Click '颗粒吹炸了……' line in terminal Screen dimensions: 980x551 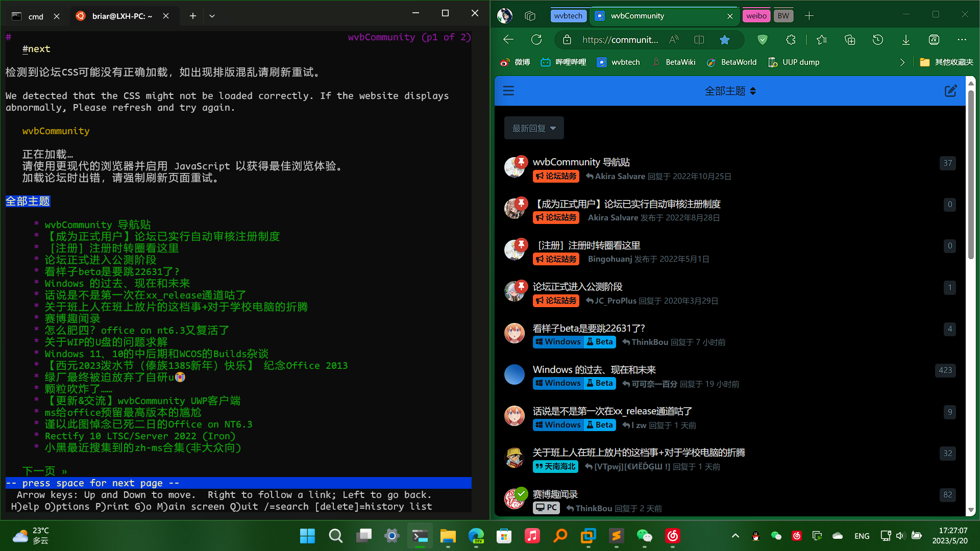coord(78,389)
